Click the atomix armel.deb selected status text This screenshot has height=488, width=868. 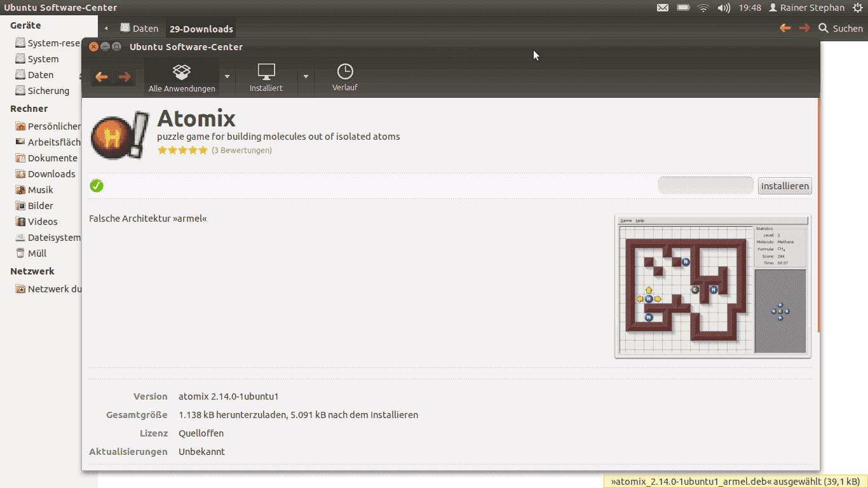click(735, 482)
